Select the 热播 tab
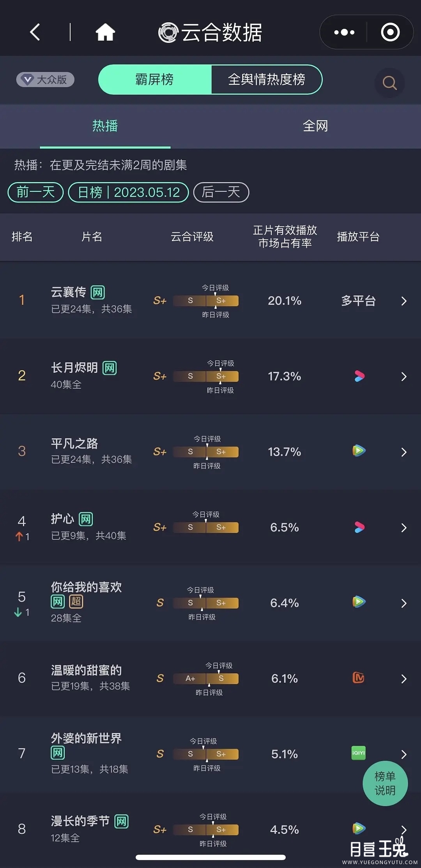The width and height of the screenshot is (421, 868). (105, 126)
